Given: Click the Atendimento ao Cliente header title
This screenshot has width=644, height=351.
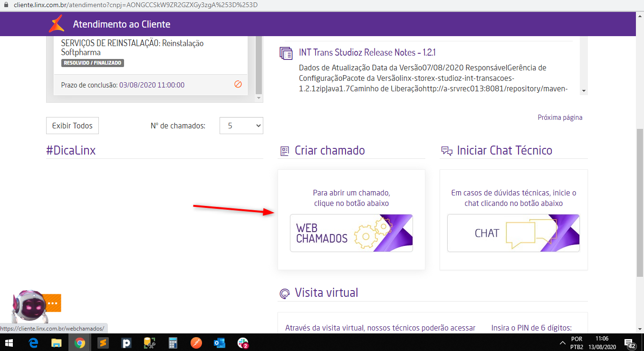Looking at the screenshot, I should pos(122,24).
